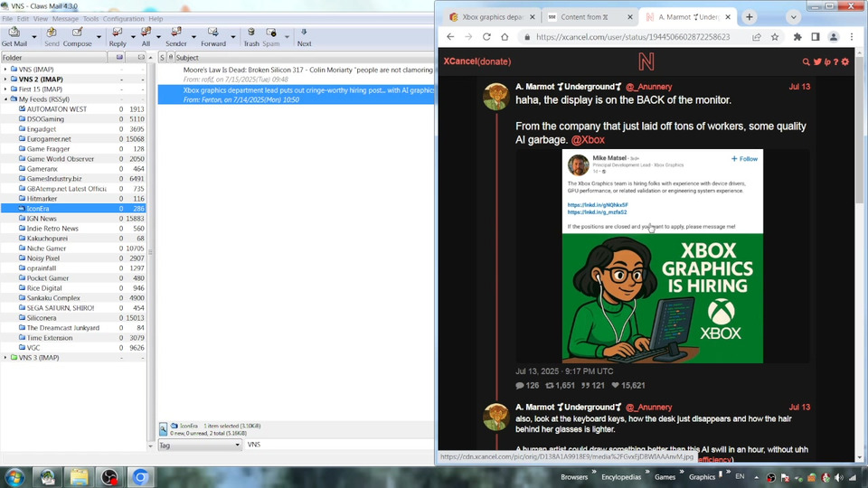Open the reply All dropdown arrow

[158, 37]
